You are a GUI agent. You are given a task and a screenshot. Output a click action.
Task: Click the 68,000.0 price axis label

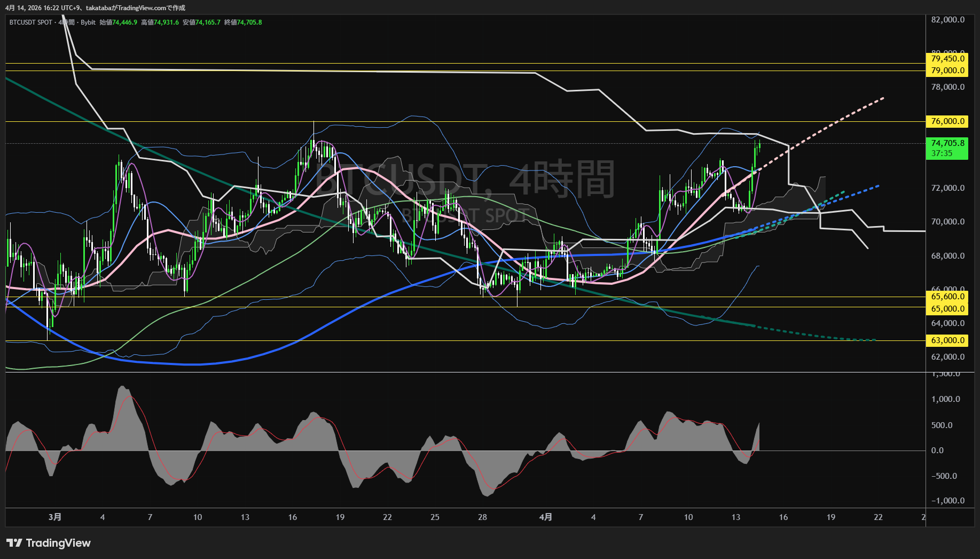(947, 256)
